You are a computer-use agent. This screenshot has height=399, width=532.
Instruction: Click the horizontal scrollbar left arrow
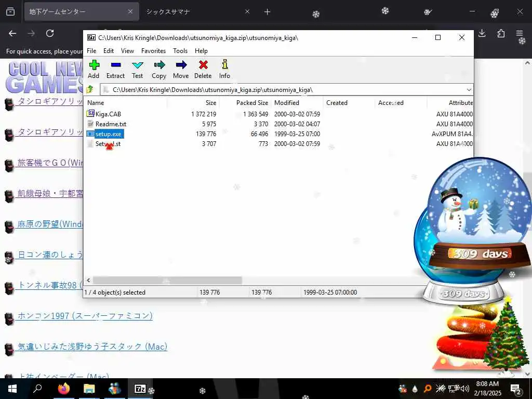click(88, 280)
